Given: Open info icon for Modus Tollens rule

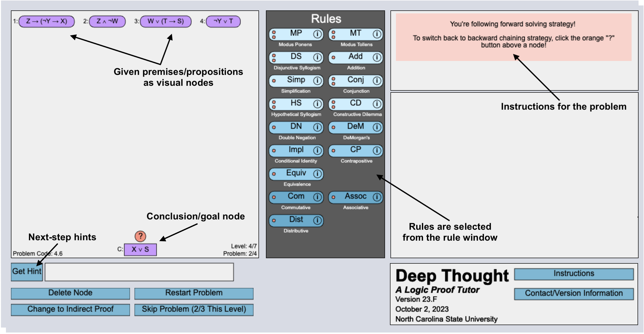Looking at the screenshot, I should coord(377,34).
